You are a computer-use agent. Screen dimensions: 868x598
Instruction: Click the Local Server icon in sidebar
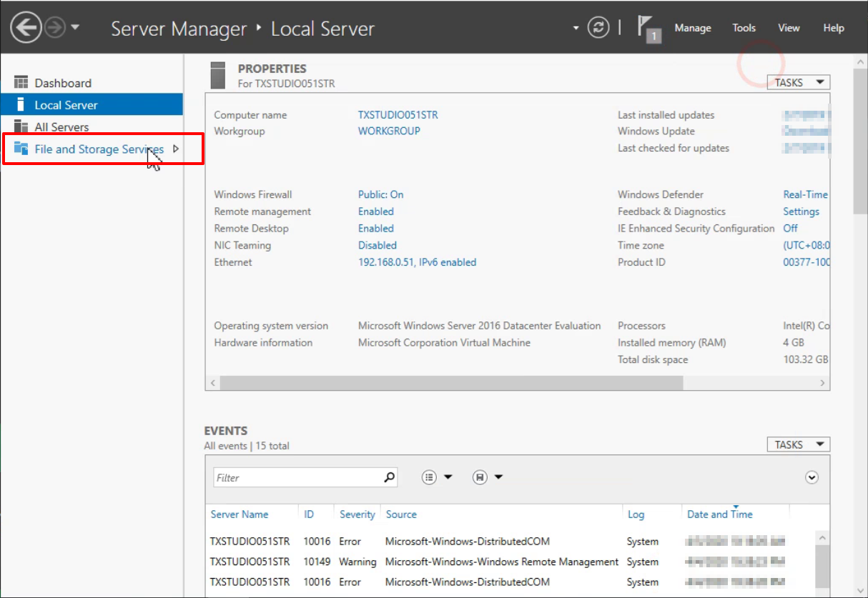(21, 105)
